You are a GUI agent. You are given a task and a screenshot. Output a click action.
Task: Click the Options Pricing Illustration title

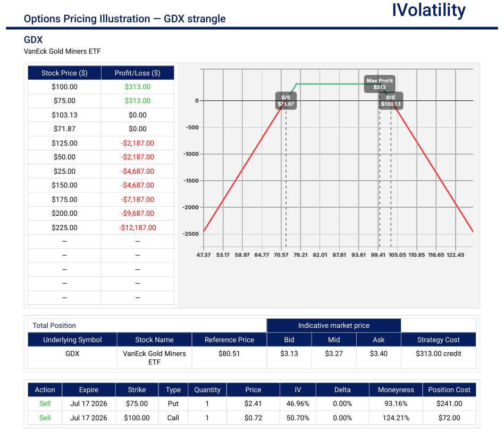pos(125,19)
